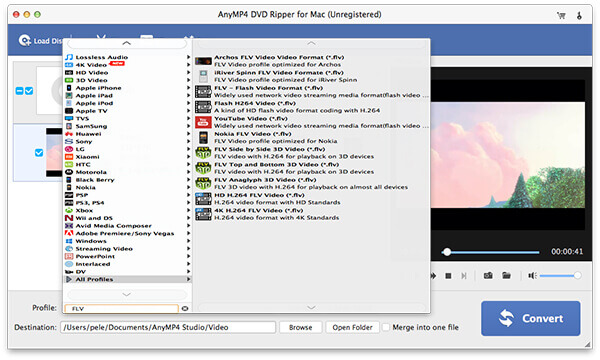Choose FLV – Flash Video Format (*.flv)
The image size is (600, 360).
312,91
